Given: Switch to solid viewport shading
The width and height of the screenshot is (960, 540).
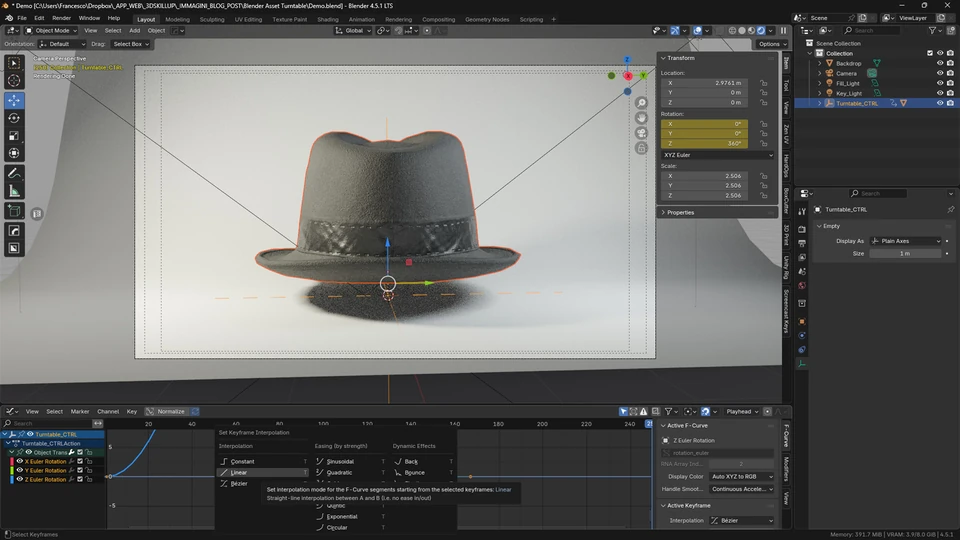Looking at the screenshot, I should click(x=742, y=30).
